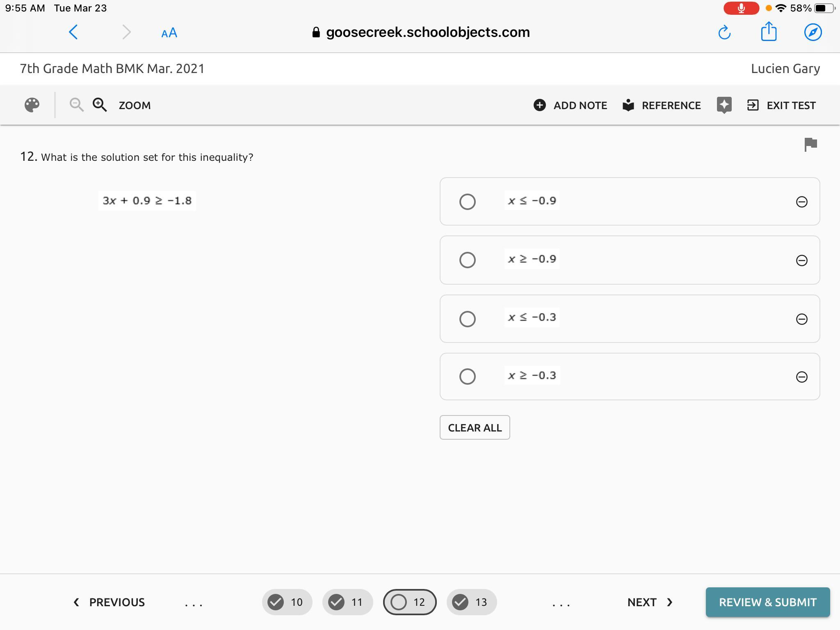Image resolution: width=840 pixels, height=630 pixels.
Task: Reload the page in Safari
Action: point(724,32)
